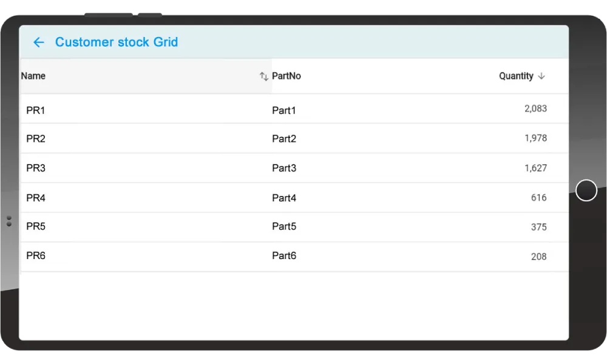The image size is (607, 364).
Task: Click the quantity value 208
Action: pyautogui.click(x=538, y=257)
